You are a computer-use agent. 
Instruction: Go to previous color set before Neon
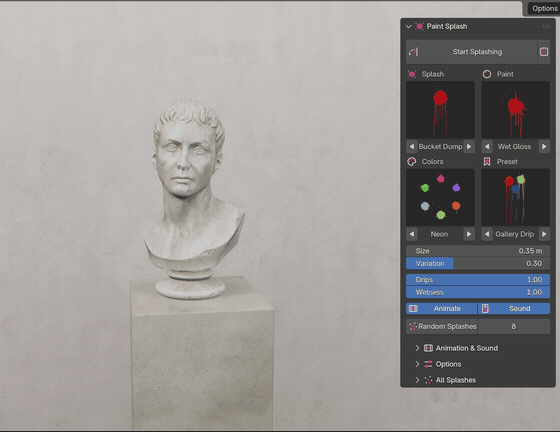pos(411,234)
